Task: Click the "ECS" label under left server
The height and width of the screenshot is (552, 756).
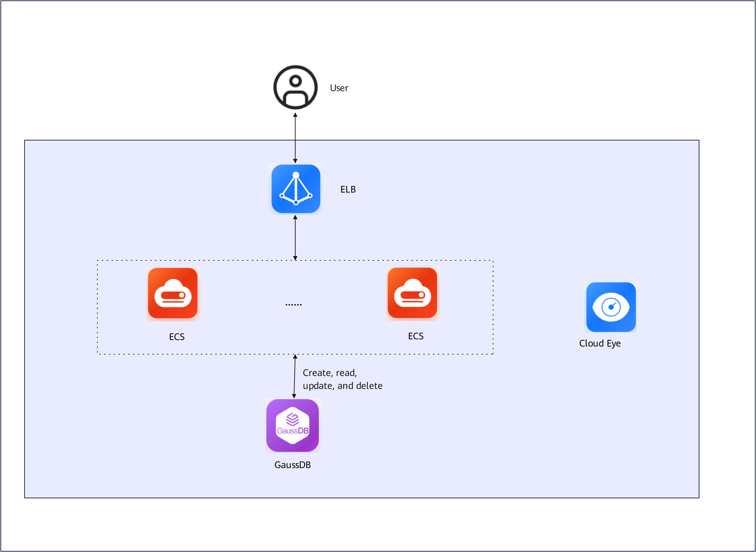Action: (177, 337)
